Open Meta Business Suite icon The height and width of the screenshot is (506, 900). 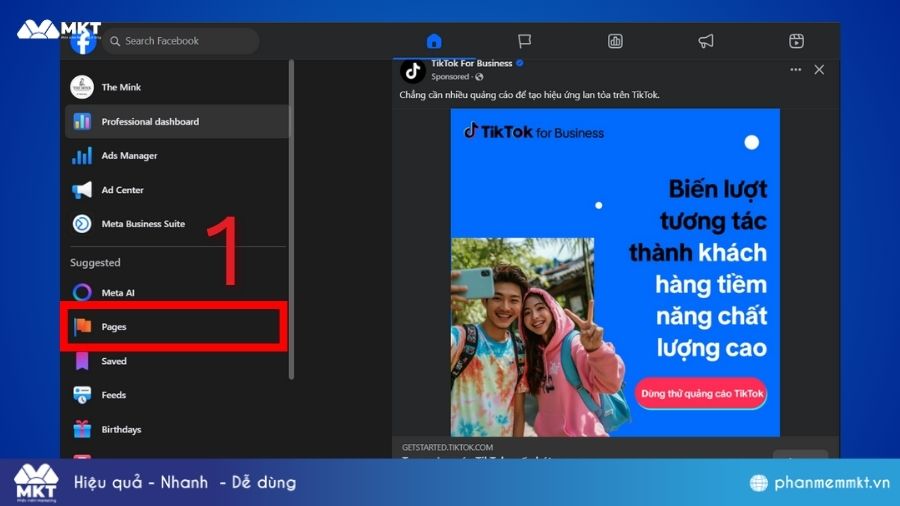82,224
